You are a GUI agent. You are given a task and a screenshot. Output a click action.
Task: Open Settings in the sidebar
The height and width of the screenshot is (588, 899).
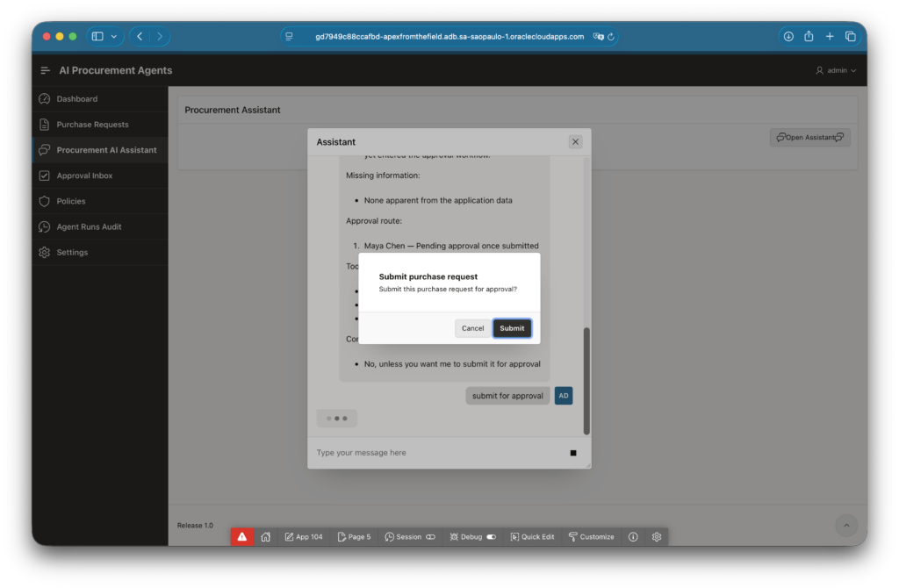pos(100,252)
